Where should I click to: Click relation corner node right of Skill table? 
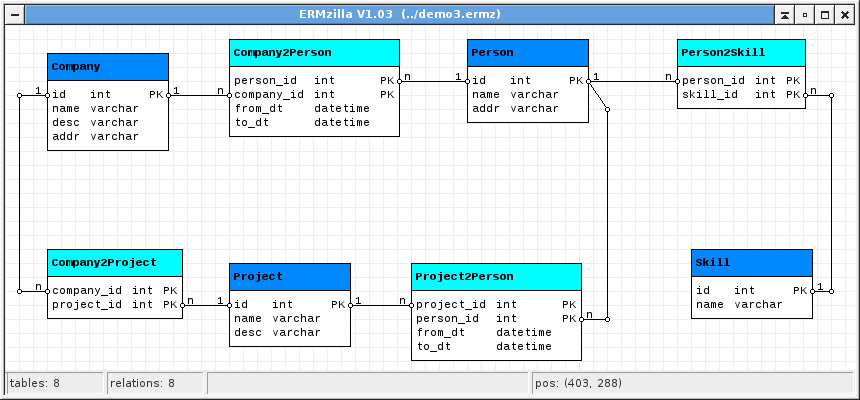point(831,291)
